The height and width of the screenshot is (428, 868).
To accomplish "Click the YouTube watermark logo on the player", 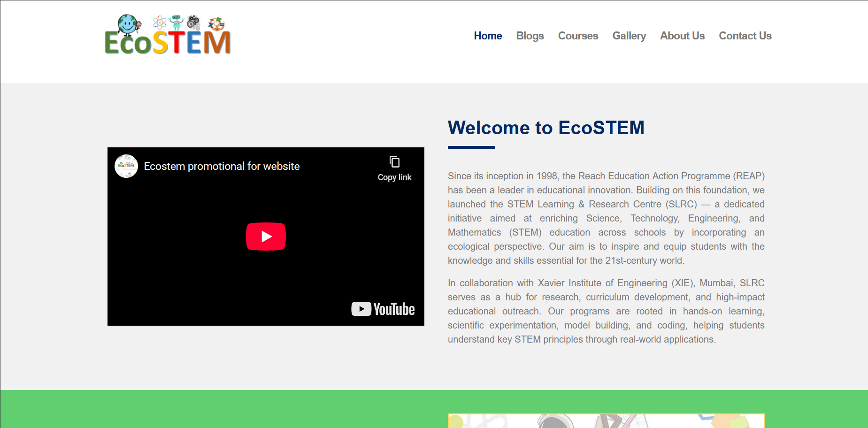I will click(x=383, y=309).
